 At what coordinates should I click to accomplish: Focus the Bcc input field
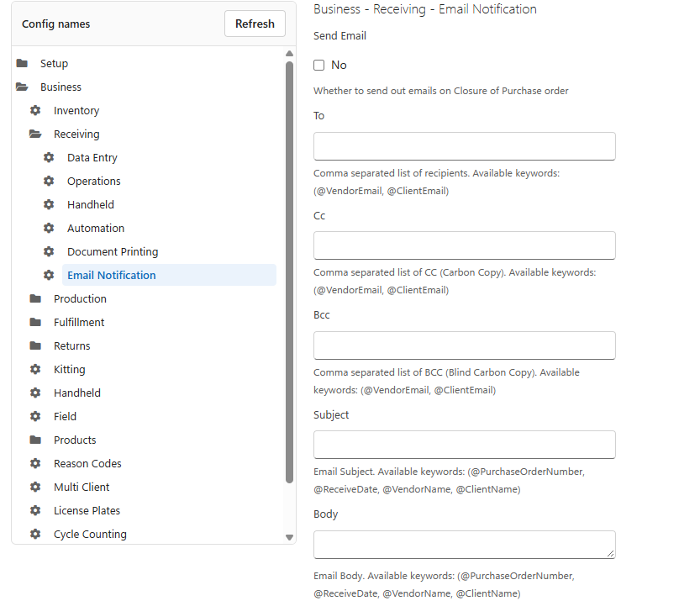point(464,345)
